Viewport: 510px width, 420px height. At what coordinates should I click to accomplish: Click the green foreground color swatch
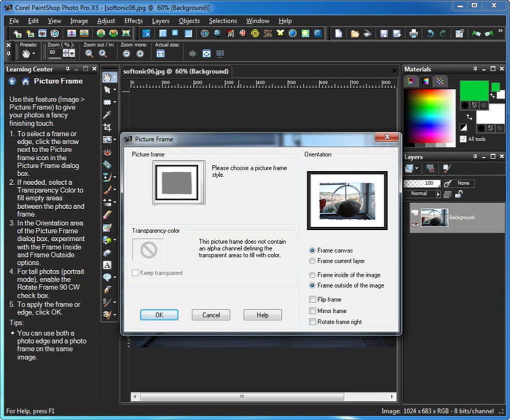pyautogui.click(x=473, y=90)
